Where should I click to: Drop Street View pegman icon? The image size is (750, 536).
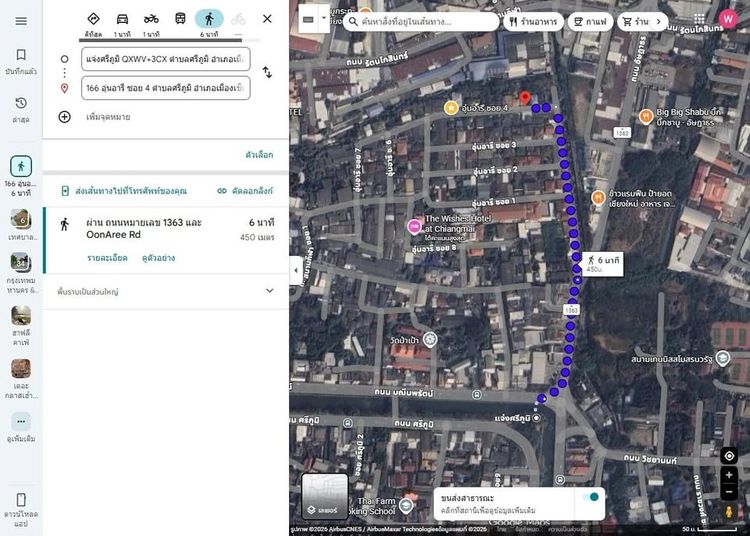click(729, 512)
